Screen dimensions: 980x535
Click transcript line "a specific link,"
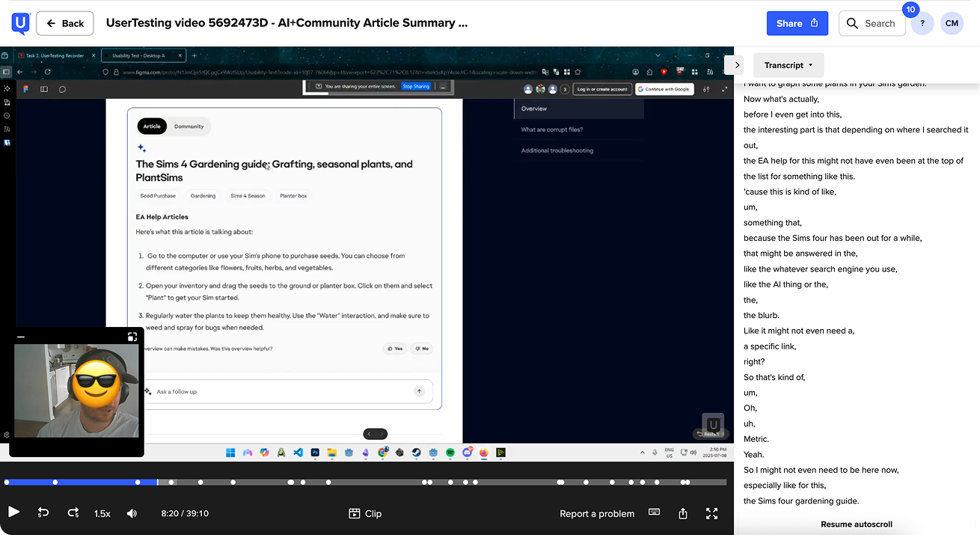[770, 346]
